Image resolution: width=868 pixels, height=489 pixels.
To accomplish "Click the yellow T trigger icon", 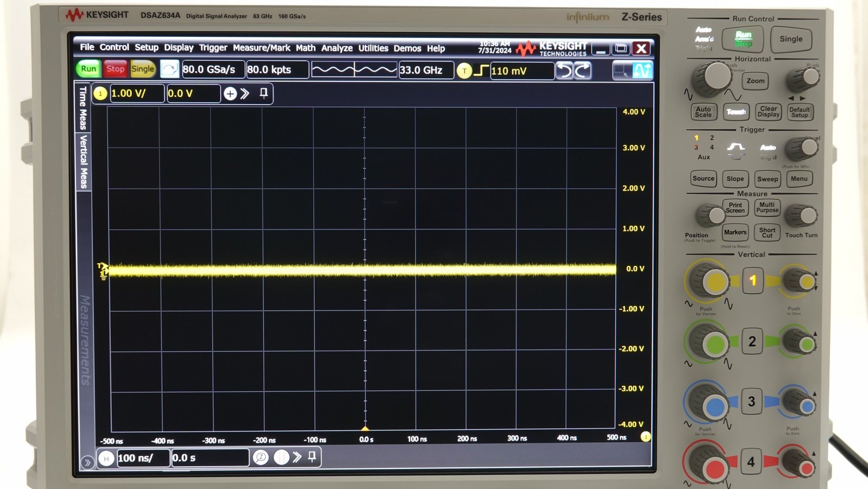I will point(464,71).
